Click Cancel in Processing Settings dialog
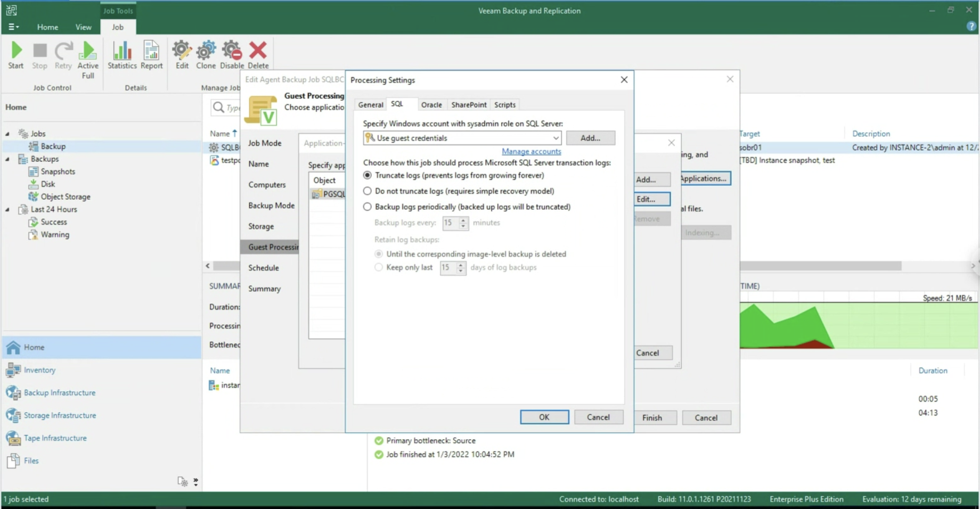The height and width of the screenshot is (509, 980). click(x=598, y=417)
